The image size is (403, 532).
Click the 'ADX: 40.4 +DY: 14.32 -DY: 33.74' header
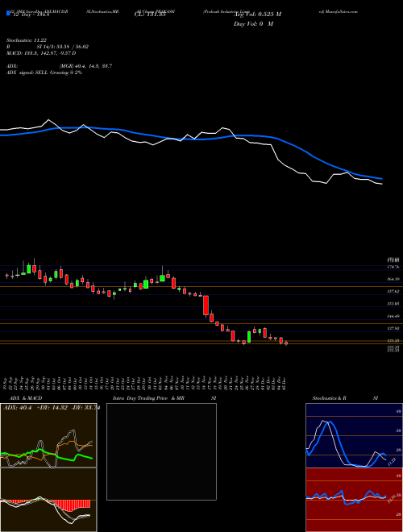(x=52, y=408)
